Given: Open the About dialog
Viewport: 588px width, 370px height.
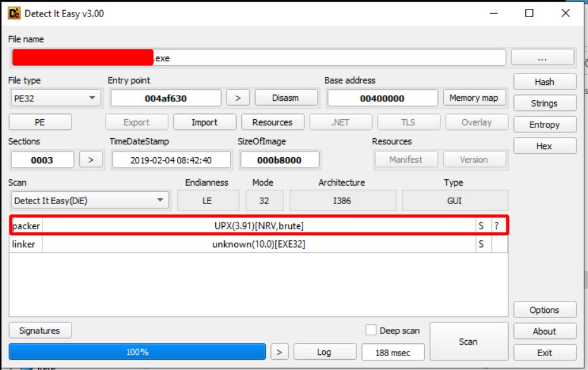Looking at the screenshot, I should tap(544, 331).
